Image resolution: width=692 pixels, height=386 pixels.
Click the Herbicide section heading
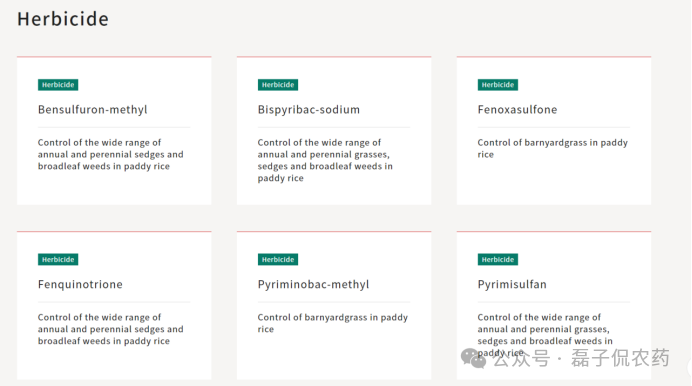click(63, 19)
